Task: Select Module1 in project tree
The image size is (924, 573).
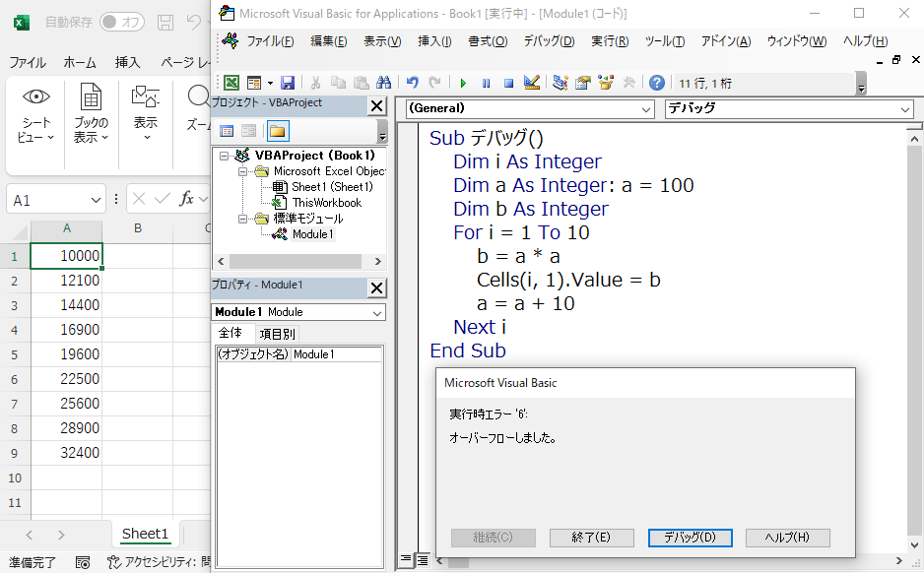Action: (312, 234)
